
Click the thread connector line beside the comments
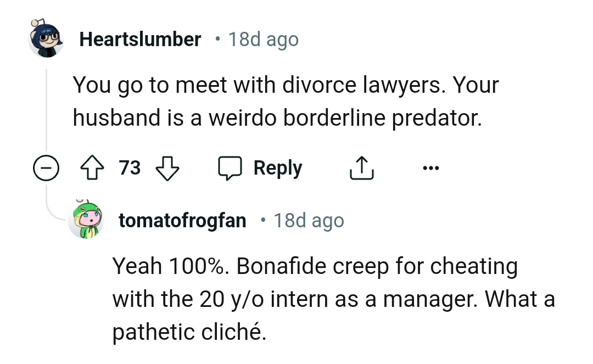coord(47,110)
